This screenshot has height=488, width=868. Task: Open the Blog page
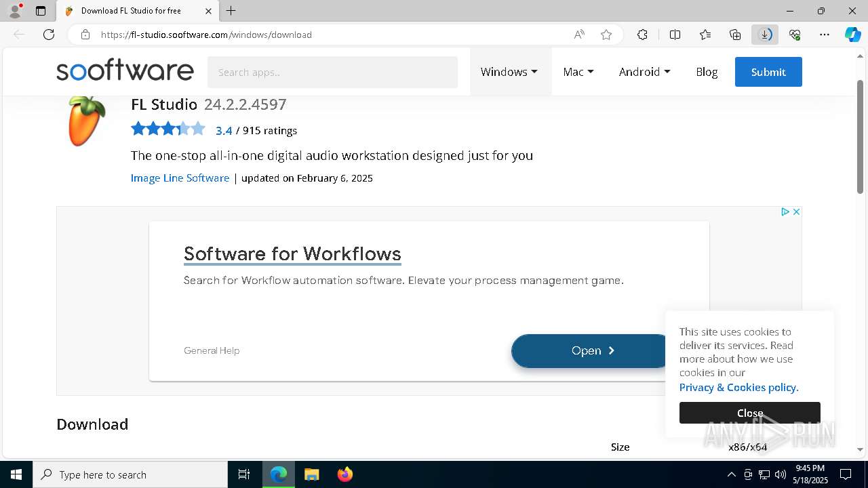click(x=707, y=72)
